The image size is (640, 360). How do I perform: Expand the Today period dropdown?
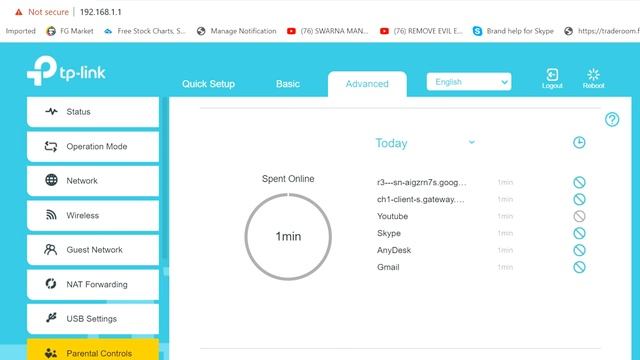[425, 143]
